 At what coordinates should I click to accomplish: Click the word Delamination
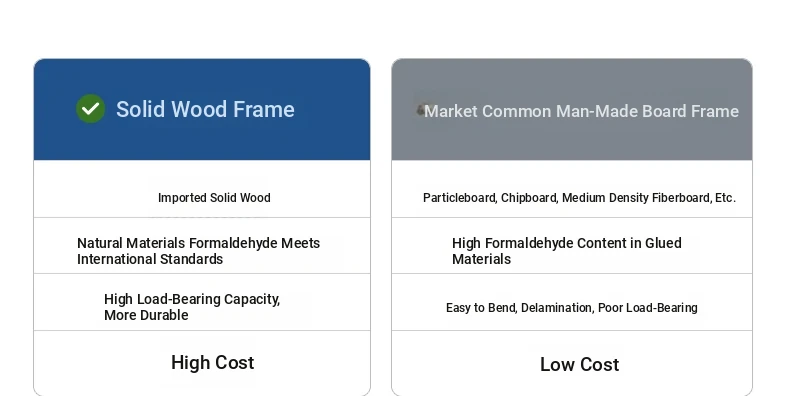coord(557,308)
